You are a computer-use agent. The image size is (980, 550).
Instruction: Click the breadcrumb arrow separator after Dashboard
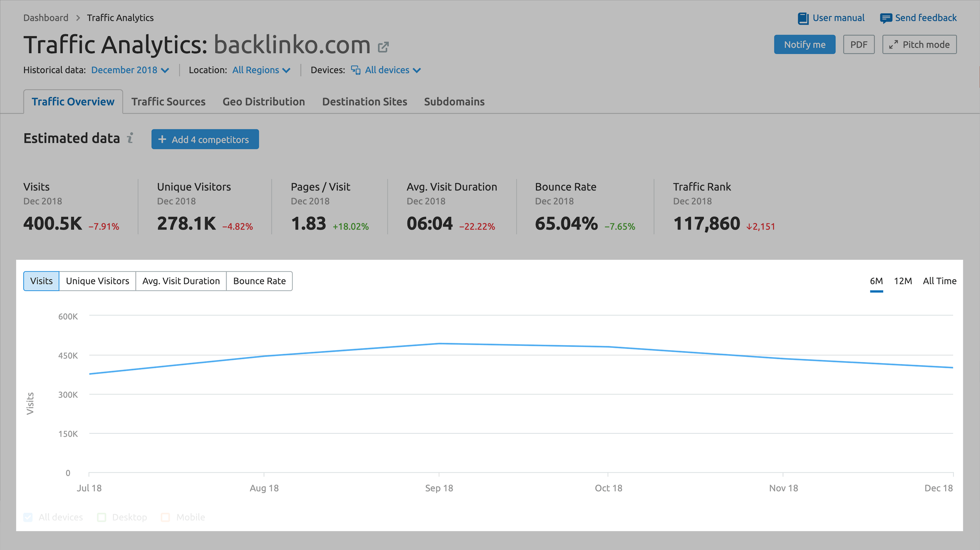pyautogui.click(x=78, y=18)
